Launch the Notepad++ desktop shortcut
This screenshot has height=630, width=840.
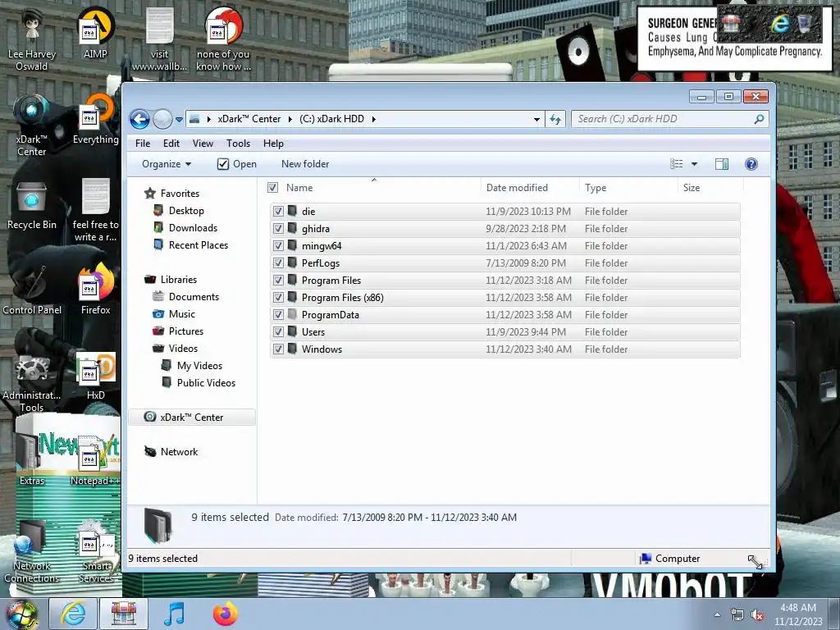point(95,461)
